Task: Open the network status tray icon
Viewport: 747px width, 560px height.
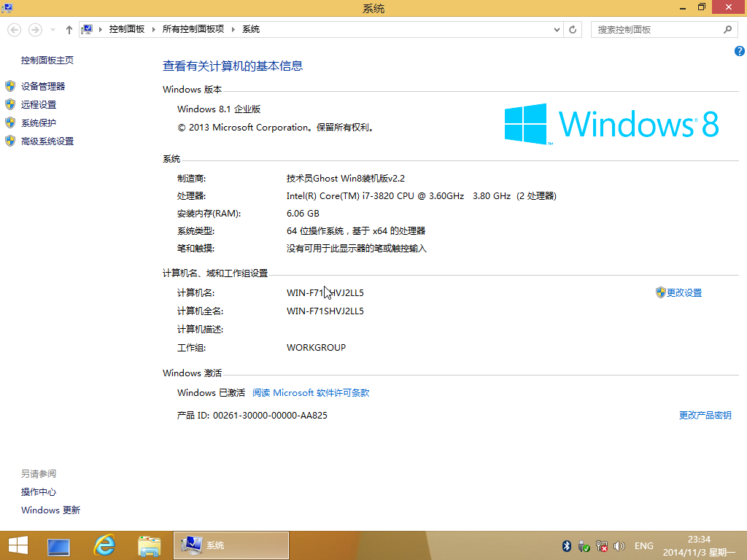Action: [x=602, y=546]
